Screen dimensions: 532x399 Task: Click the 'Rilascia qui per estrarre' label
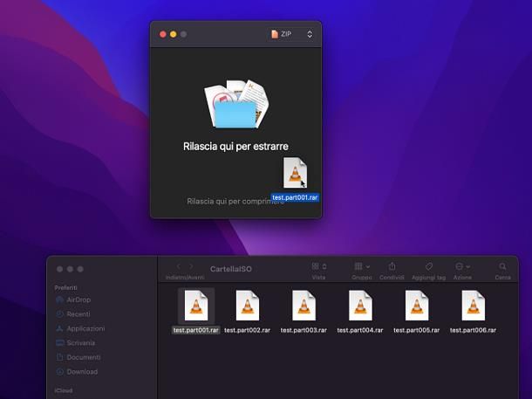point(235,147)
